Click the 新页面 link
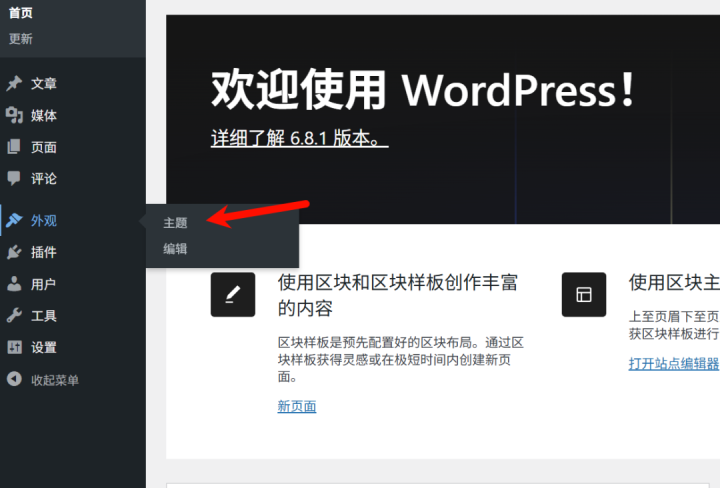720x488 pixels. coord(297,406)
